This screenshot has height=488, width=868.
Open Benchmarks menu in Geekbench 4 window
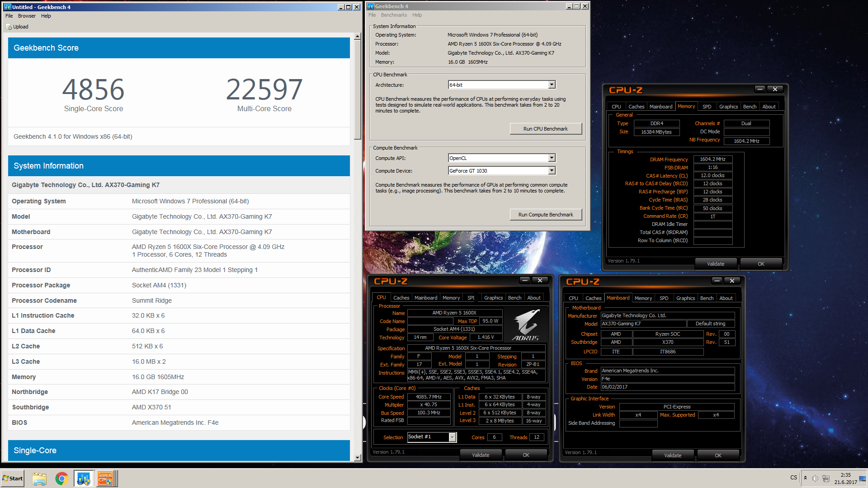click(394, 15)
